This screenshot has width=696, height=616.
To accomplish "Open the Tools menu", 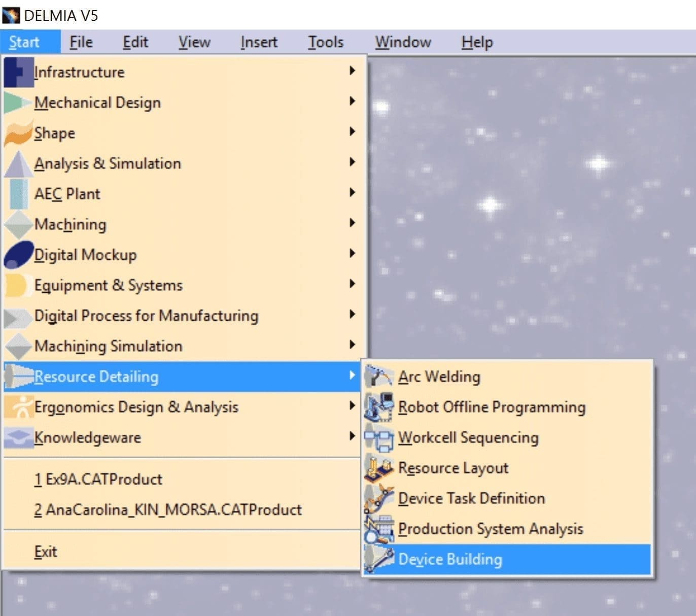I will (326, 42).
